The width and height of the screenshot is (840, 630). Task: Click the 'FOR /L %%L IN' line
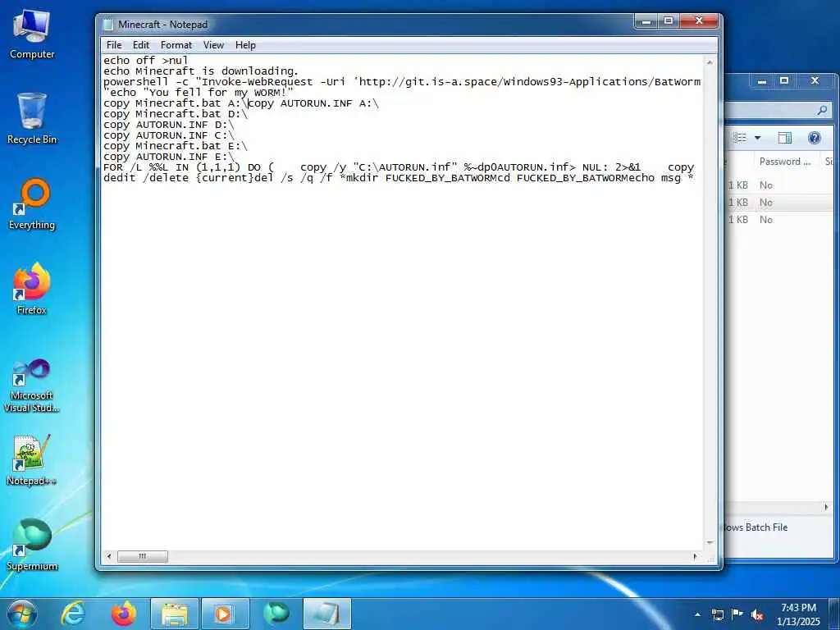pos(399,167)
